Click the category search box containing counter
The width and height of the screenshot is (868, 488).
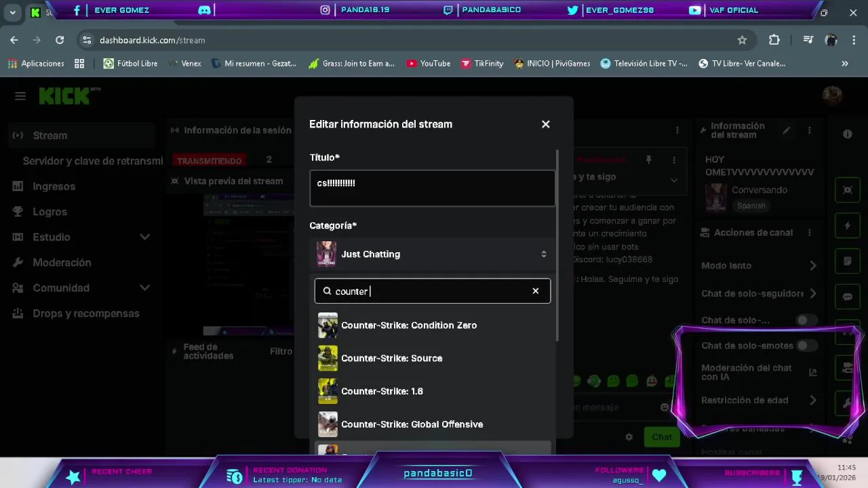tap(432, 291)
